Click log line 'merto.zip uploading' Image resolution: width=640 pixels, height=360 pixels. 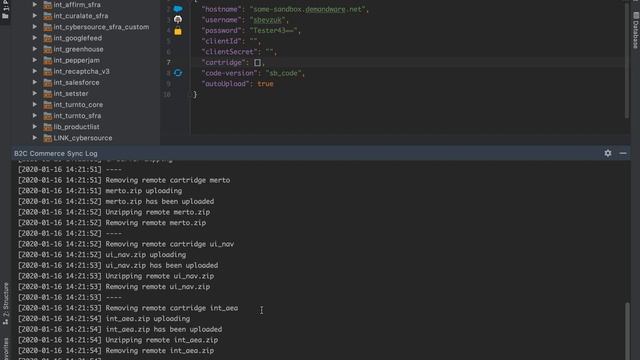pos(144,191)
